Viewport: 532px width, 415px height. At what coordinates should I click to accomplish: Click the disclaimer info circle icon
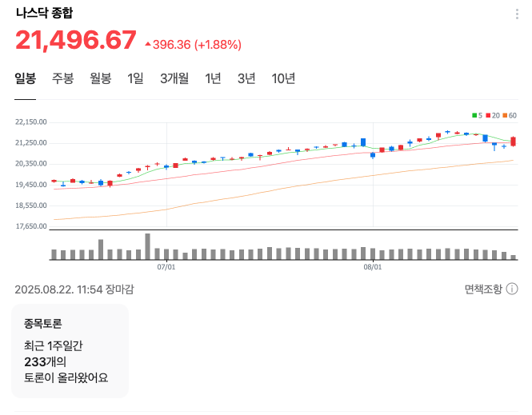[x=512, y=289]
